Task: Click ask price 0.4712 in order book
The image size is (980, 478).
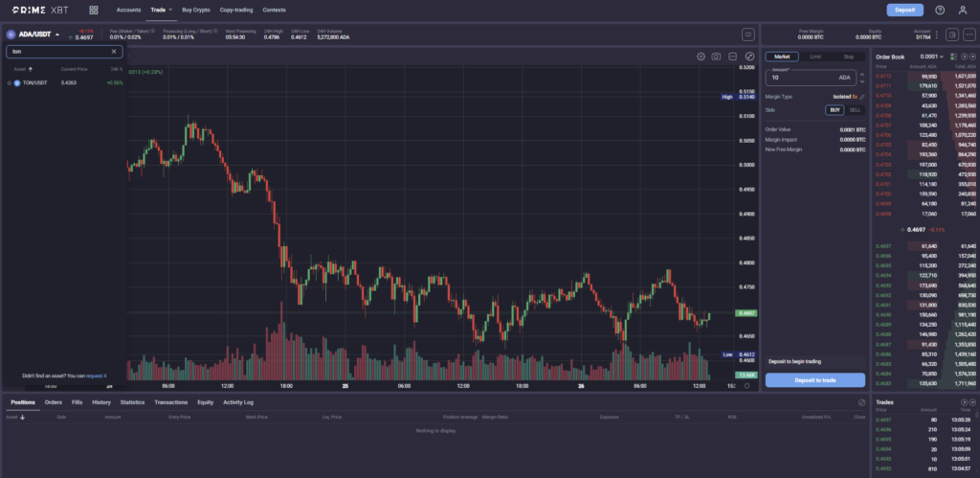Action: 883,77
